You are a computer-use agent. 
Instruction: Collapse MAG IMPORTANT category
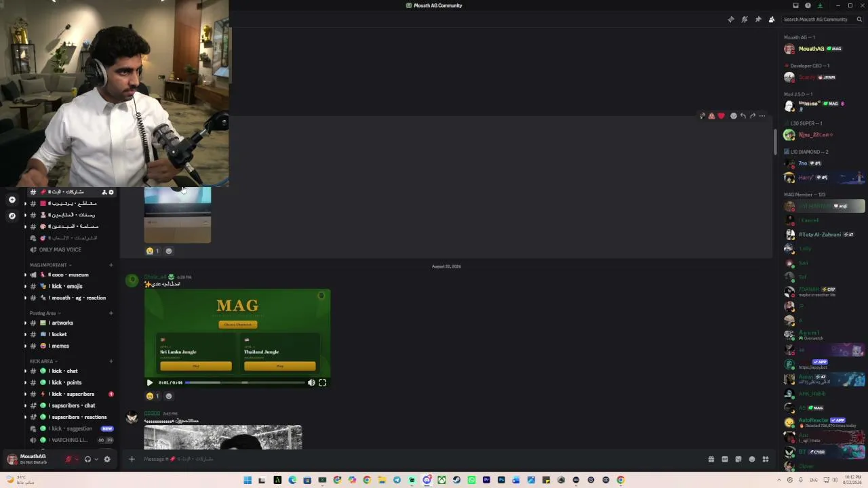coord(50,265)
